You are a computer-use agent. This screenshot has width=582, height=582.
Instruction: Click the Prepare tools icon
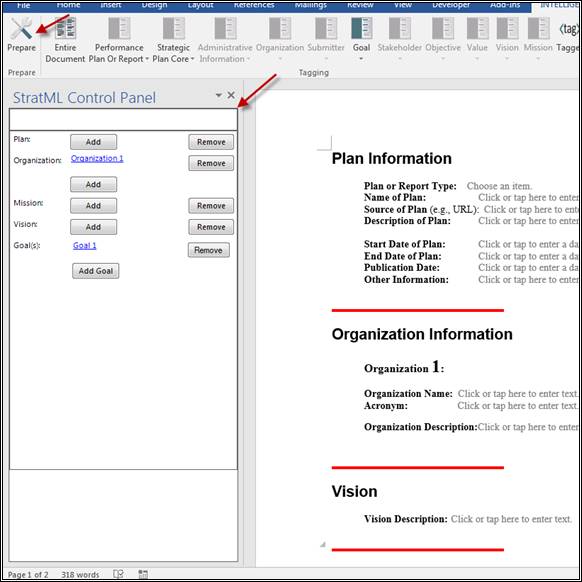point(21,28)
